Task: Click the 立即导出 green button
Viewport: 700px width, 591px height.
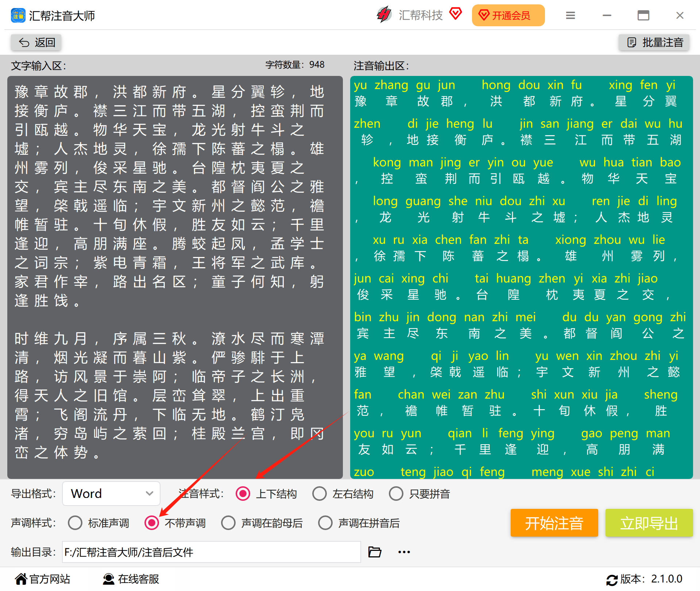Action: pos(649,523)
